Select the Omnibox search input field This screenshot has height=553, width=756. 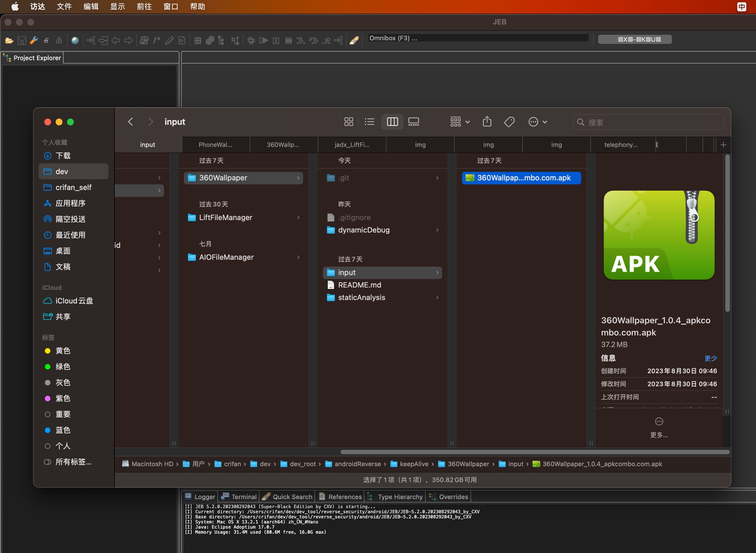pyautogui.click(x=477, y=38)
